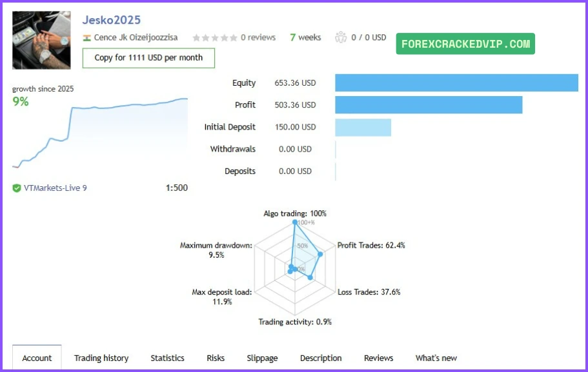588x372 pixels.
Task: Open the Jesko2025 signal title link
Action: coord(112,20)
